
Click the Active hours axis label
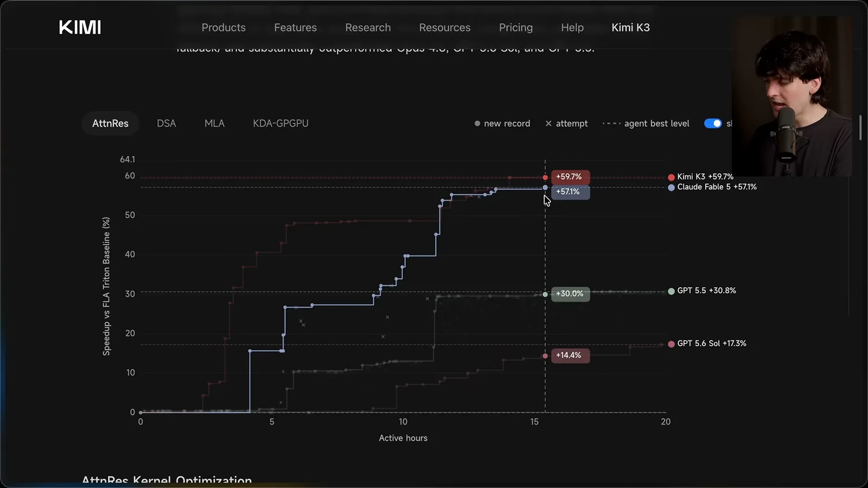click(x=403, y=438)
